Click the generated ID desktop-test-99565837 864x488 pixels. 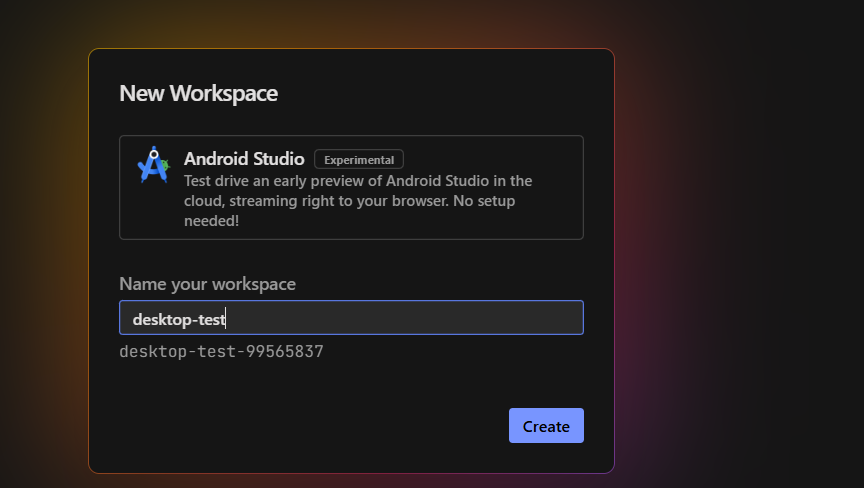point(222,351)
